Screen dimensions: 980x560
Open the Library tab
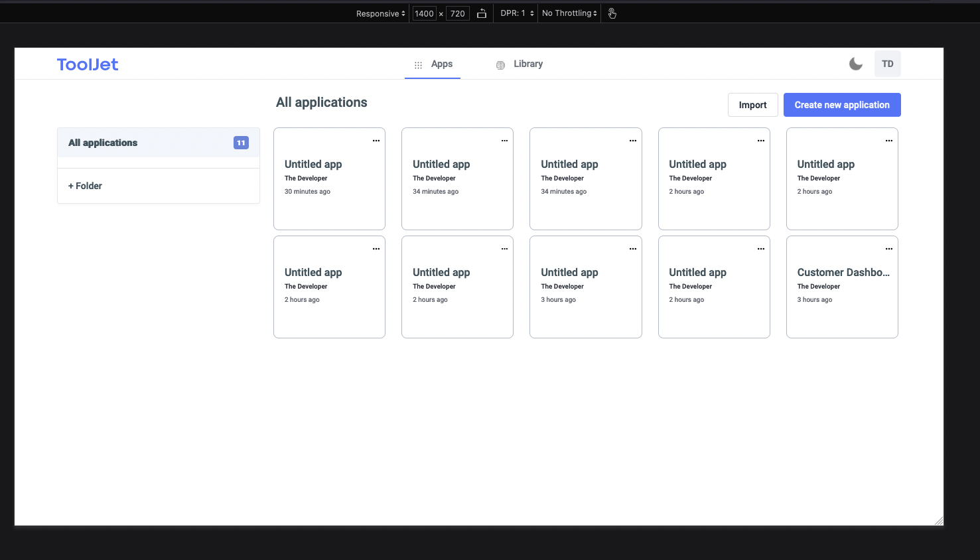[x=520, y=64]
